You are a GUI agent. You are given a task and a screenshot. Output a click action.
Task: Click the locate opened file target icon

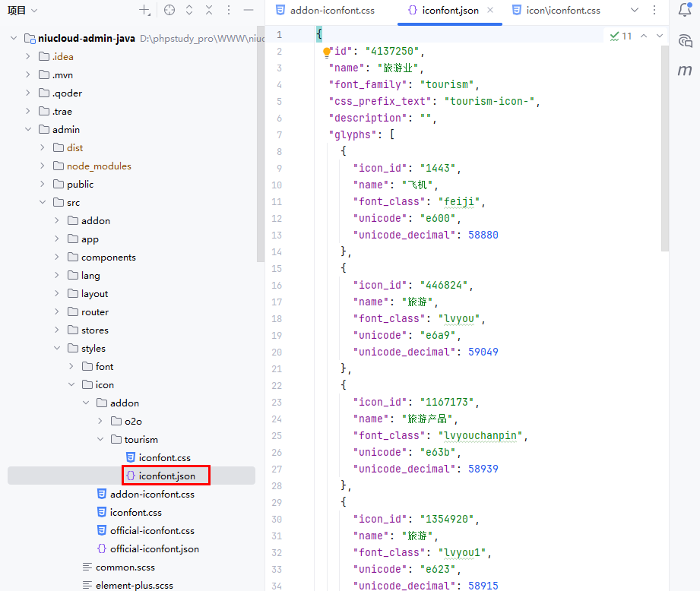169,11
